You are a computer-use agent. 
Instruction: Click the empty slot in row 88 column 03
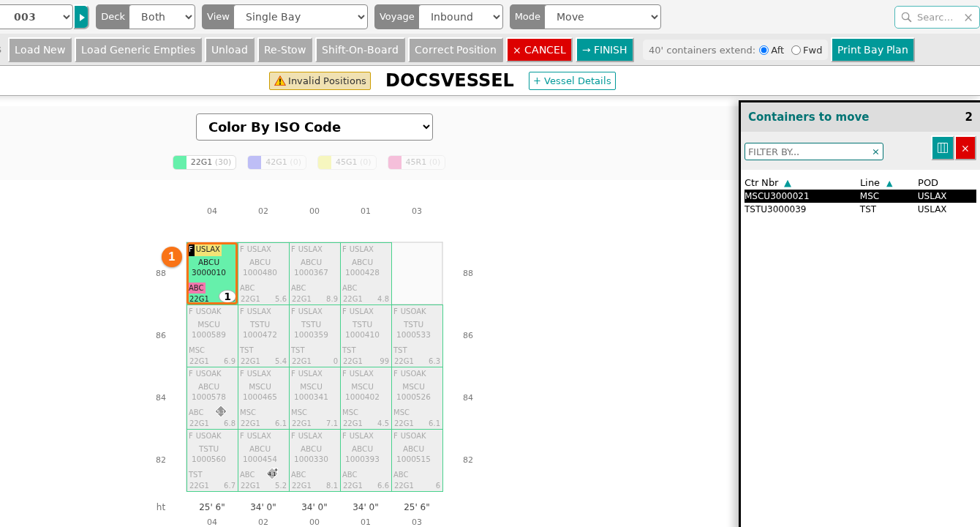pyautogui.click(x=417, y=273)
